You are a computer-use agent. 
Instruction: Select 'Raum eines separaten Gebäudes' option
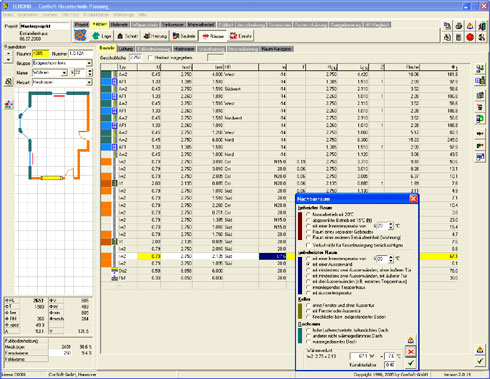point(309,232)
